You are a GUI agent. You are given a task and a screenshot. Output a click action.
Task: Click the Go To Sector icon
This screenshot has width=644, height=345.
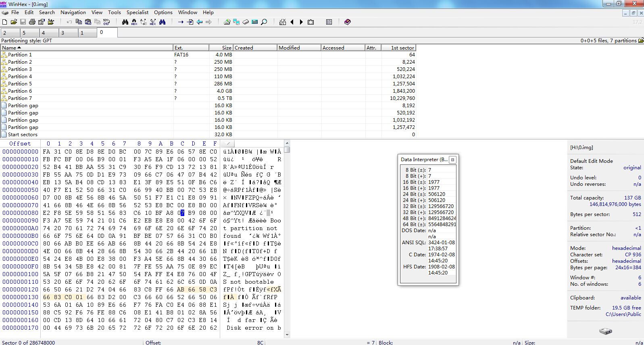[x=190, y=22]
